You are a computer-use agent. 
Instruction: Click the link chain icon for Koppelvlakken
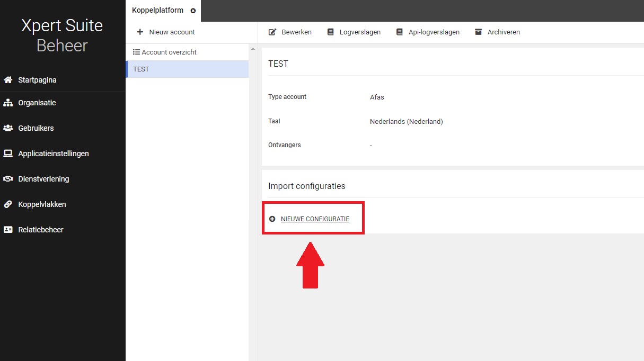pyautogui.click(x=8, y=204)
